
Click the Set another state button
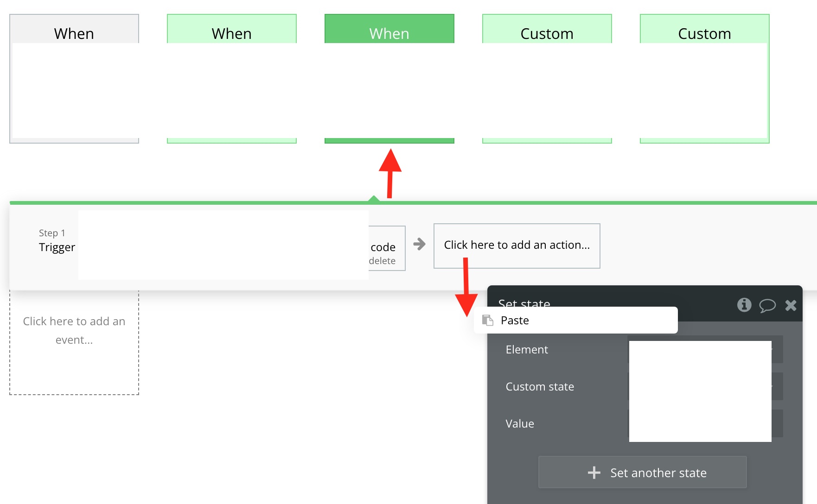click(643, 472)
